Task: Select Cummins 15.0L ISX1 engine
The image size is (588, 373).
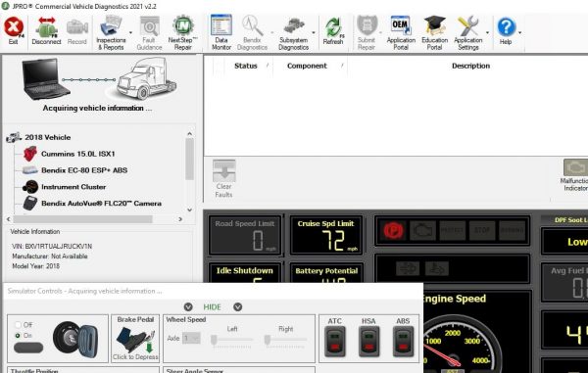Action: [x=78, y=154]
